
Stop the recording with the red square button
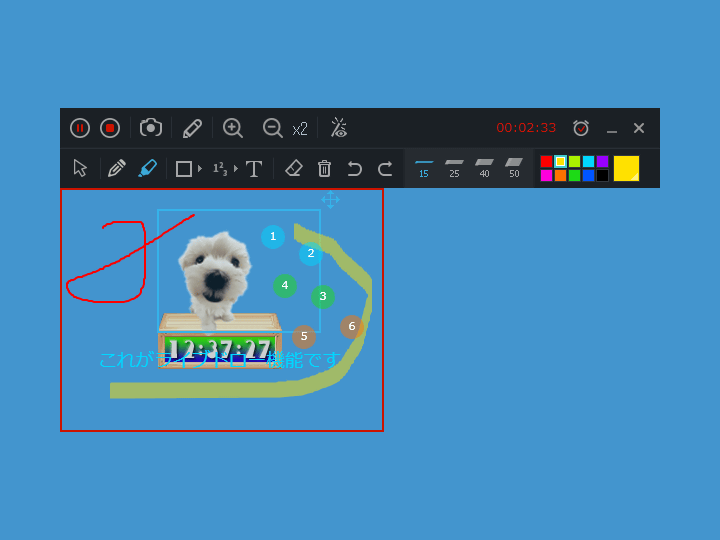[x=110, y=128]
